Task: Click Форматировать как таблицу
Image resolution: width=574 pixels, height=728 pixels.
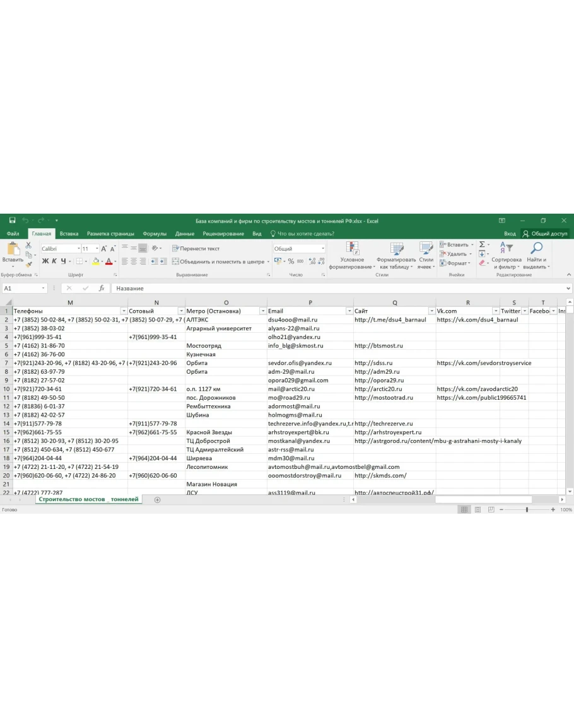Action: click(396, 255)
